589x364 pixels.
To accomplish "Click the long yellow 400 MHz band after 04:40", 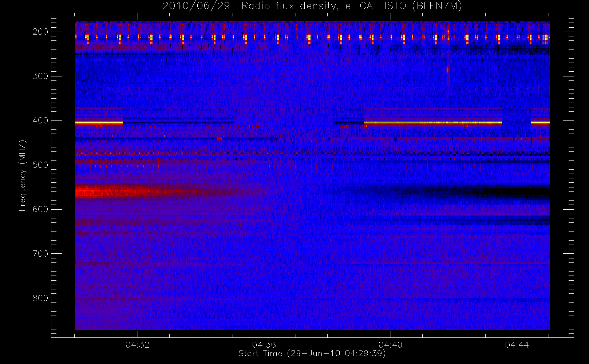I will coord(433,123).
